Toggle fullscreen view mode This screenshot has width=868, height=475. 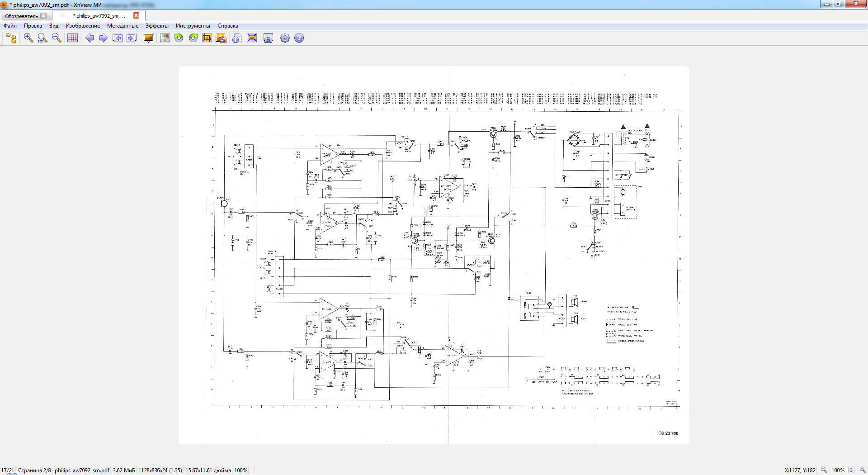[252, 38]
